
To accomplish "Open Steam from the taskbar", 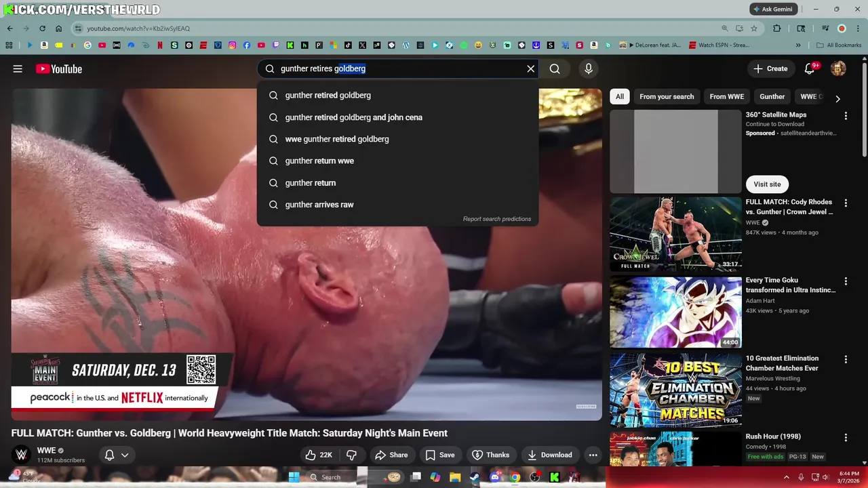I will click(x=475, y=477).
